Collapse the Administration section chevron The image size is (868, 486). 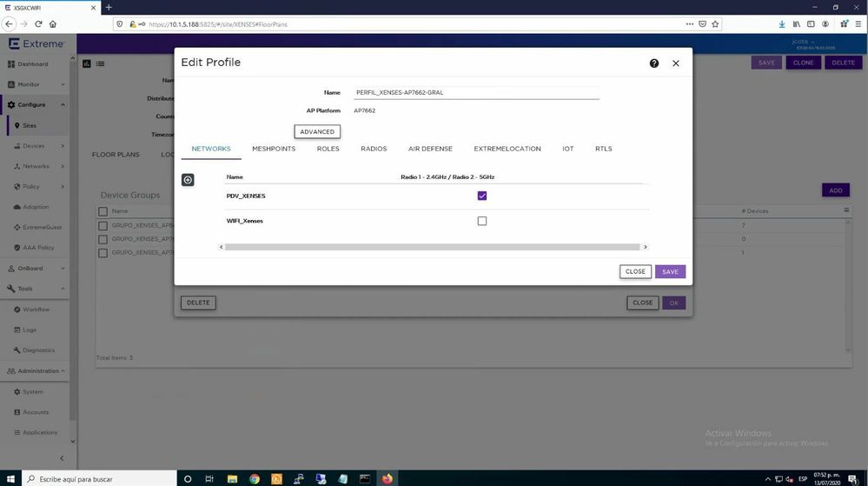coord(63,370)
